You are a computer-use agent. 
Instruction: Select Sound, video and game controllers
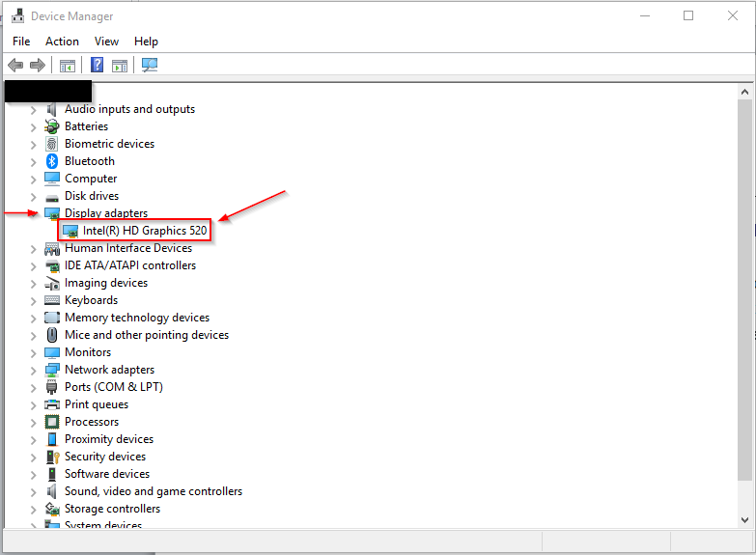(153, 491)
